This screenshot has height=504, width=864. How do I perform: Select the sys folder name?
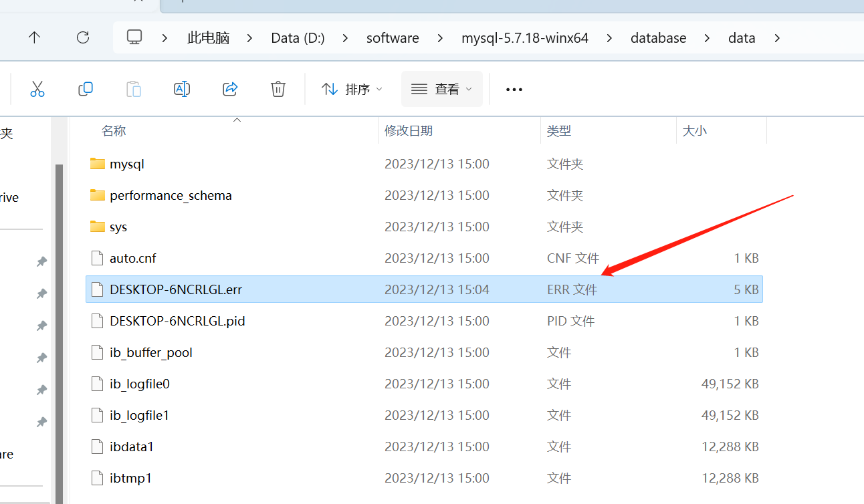point(118,227)
